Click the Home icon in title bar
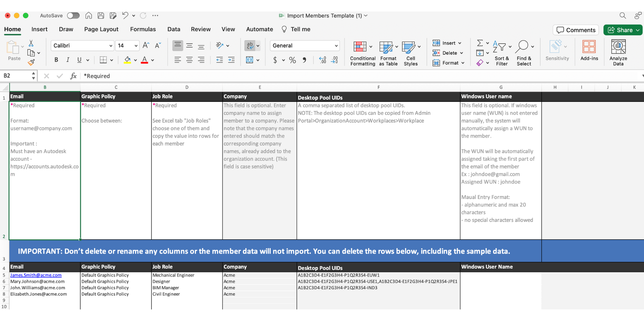Viewport: 644px width, 321px height. tap(89, 15)
